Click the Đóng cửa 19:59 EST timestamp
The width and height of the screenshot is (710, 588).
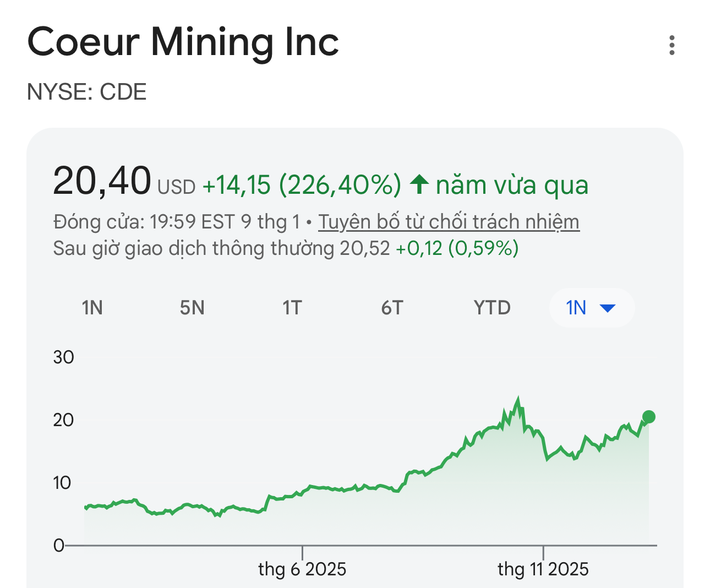click(176, 222)
